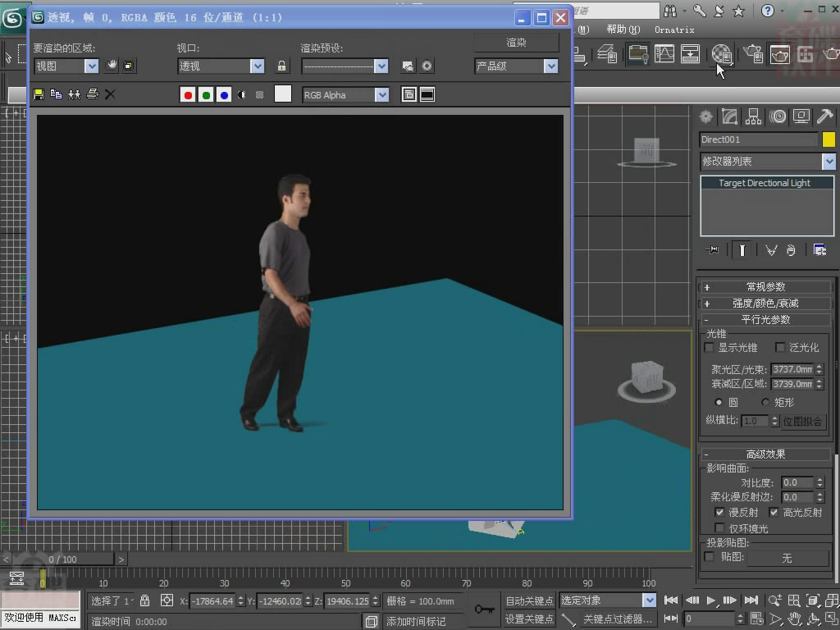Print the rendered image
Image resolution: width=840 pixels, height=630 pixels.
pos(92,94)
